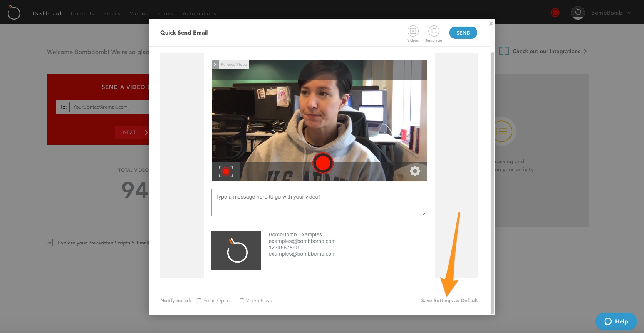Open the Dashboard menu item
The image size is (644, 333).
(x=47, y=13)
